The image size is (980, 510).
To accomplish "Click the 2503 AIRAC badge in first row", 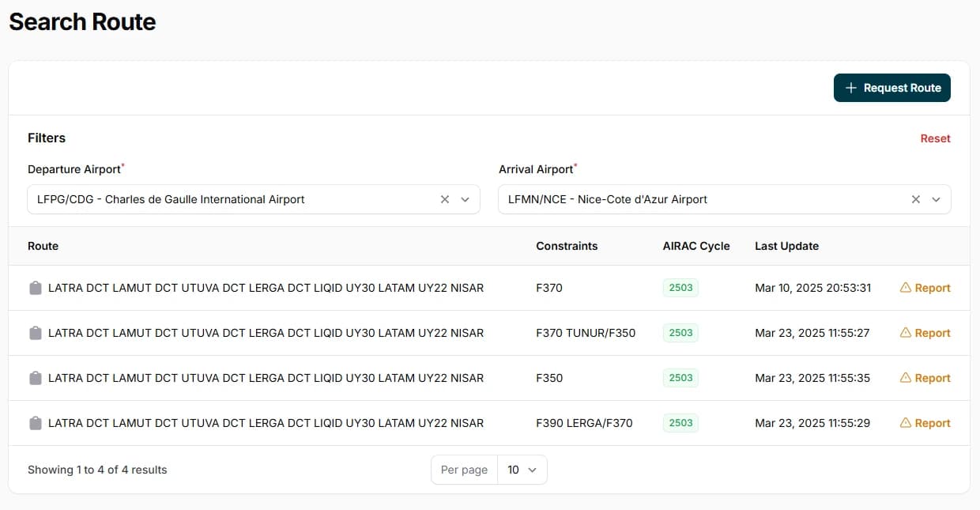I will coord(680,288).
